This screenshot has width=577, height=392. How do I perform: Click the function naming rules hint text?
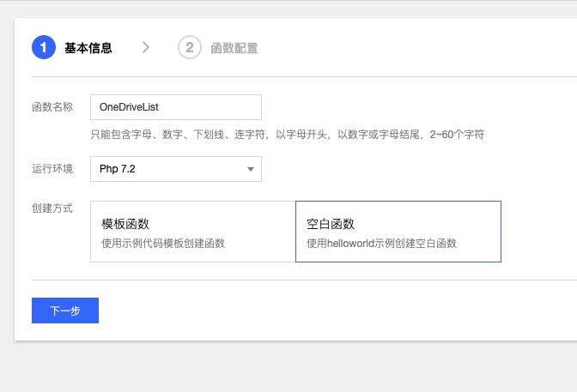(x=287, y=135)
